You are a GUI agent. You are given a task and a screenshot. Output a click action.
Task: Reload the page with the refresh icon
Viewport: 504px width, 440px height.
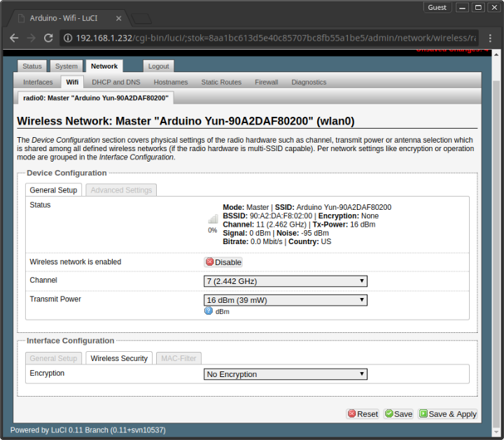[x=48, y=38]
